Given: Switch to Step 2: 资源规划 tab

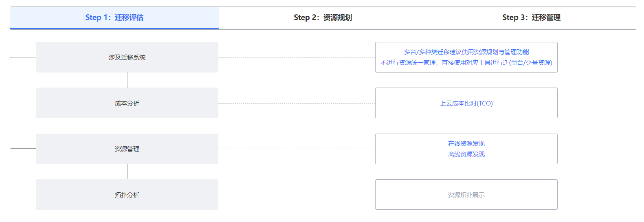Looking at the screenshot, I should pyautogui.click(x=323, y=18).
